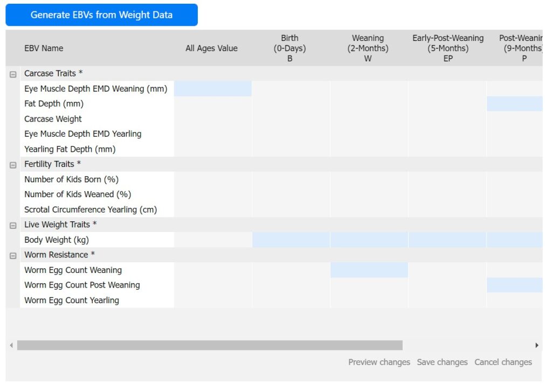Collapse the Carcase Traits group
Screen dimensions: 552x392
(x=13, y=74)
